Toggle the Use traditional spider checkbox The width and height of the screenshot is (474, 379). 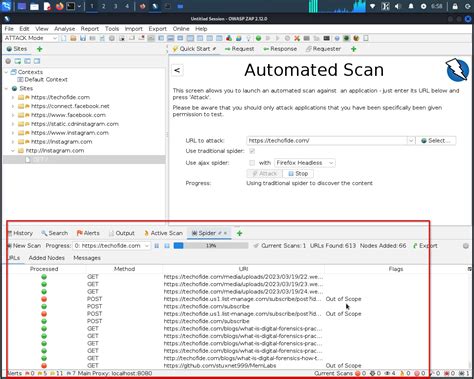click(x=252, y=151)
